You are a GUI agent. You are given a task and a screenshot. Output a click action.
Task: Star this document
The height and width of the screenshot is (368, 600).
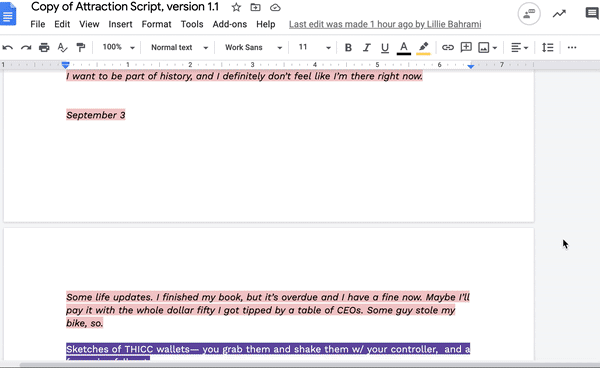pos(236,7)
